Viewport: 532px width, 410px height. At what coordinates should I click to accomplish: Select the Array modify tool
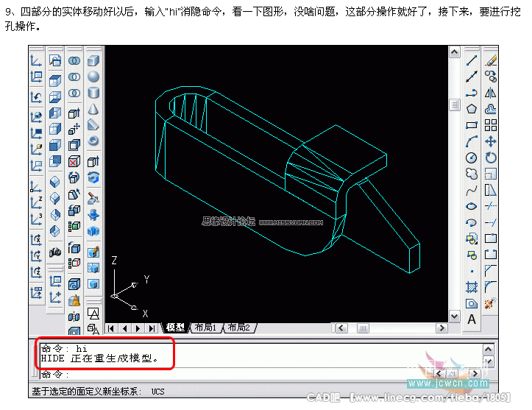click(491, 125)
